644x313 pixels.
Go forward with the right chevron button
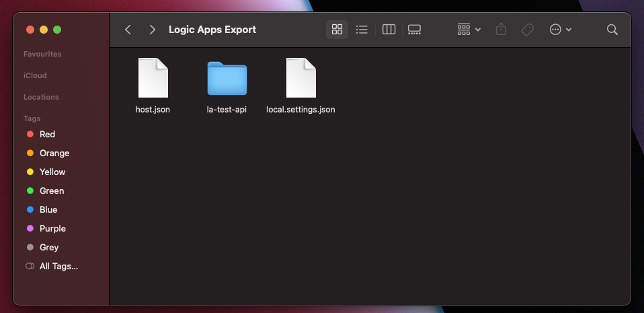point(153,30)
